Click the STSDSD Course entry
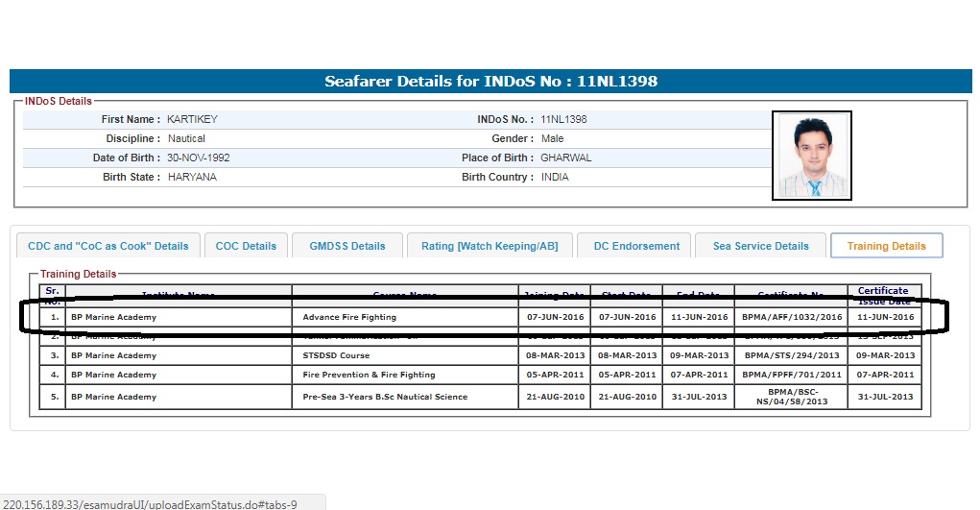980x510 pixels. pyautogui.click(x=336, y=355)
